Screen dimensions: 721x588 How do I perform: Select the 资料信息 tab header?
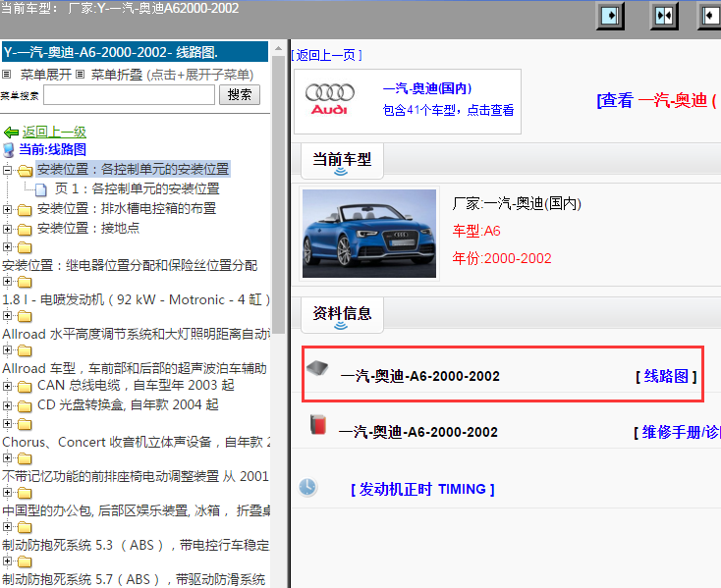point(342,314)
